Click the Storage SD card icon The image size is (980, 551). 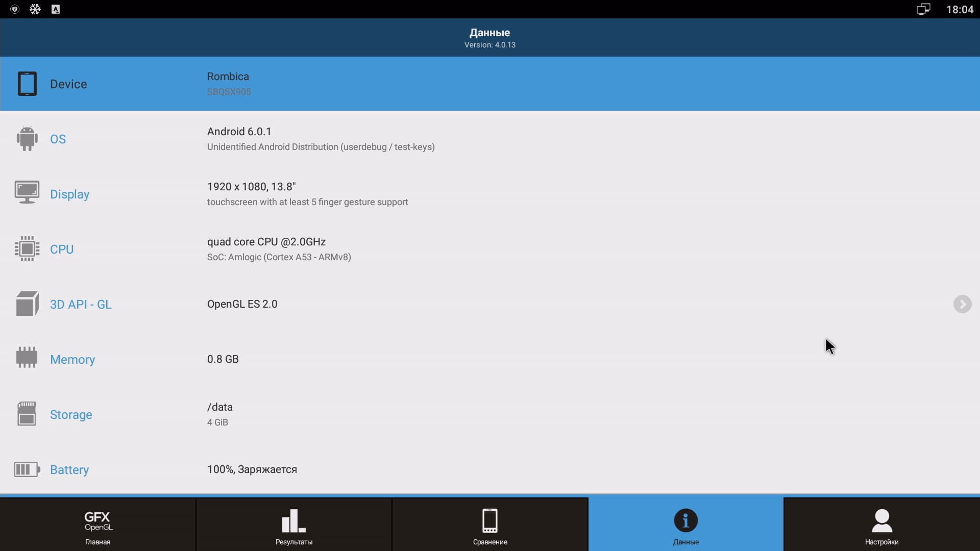27,414
